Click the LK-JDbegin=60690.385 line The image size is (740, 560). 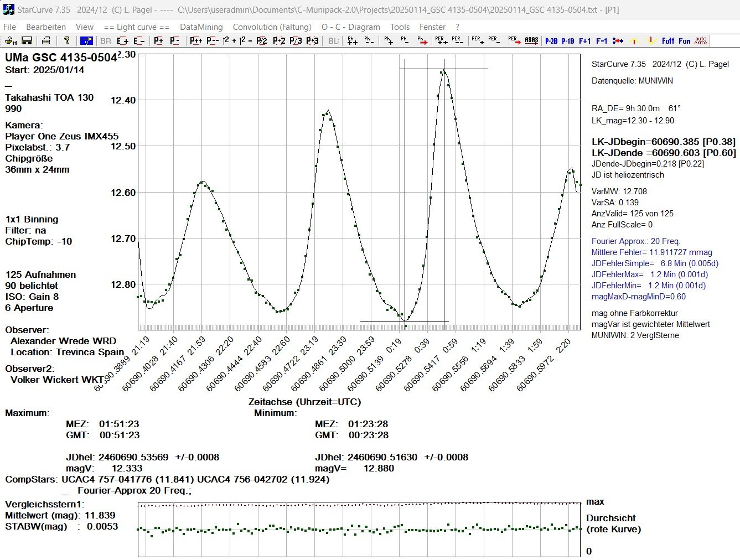coord(664,142)
